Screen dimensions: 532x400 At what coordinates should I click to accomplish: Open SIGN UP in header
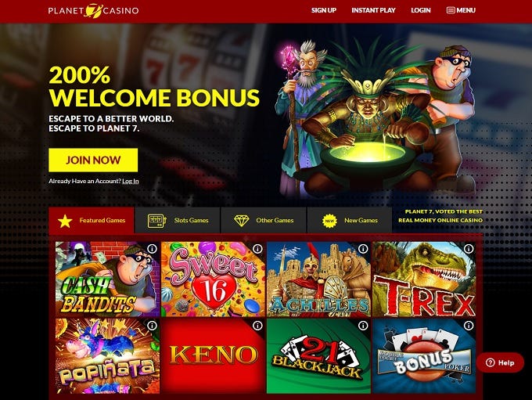324,10
